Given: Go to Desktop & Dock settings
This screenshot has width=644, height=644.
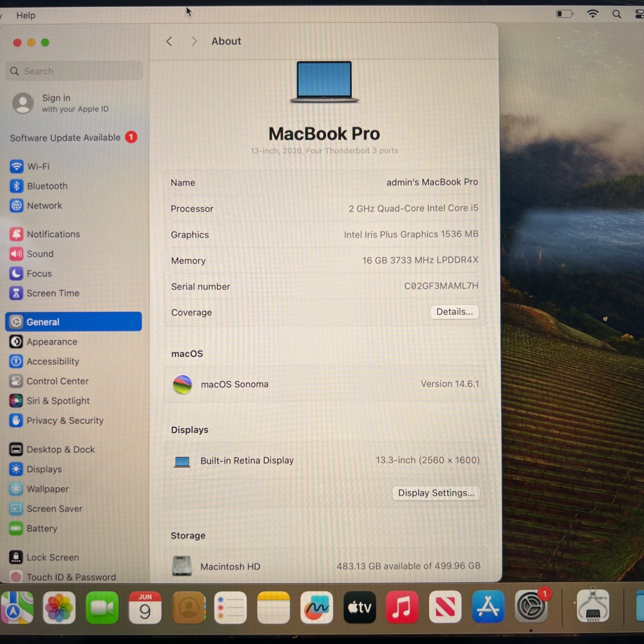Looking at the screenshot, I should [x=52, y=450].
